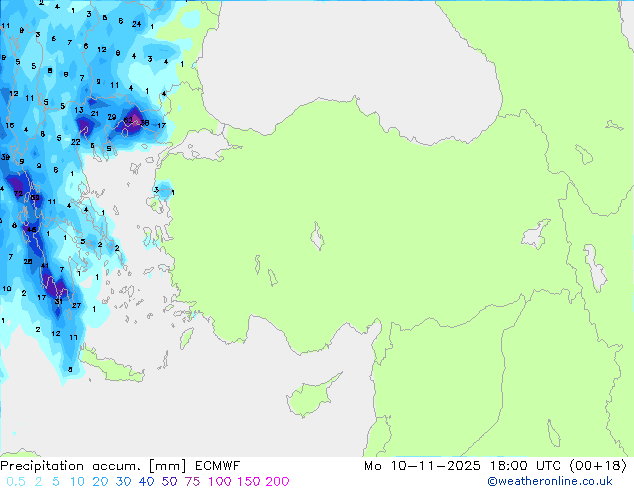634x490 pixels.
Task: Click legend value 30
Action: (x=123, y=482)
